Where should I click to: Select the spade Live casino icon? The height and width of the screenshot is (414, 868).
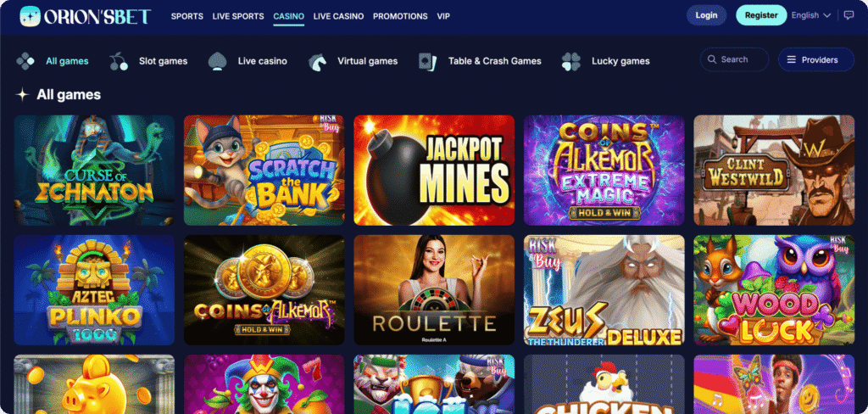[218, 61]
